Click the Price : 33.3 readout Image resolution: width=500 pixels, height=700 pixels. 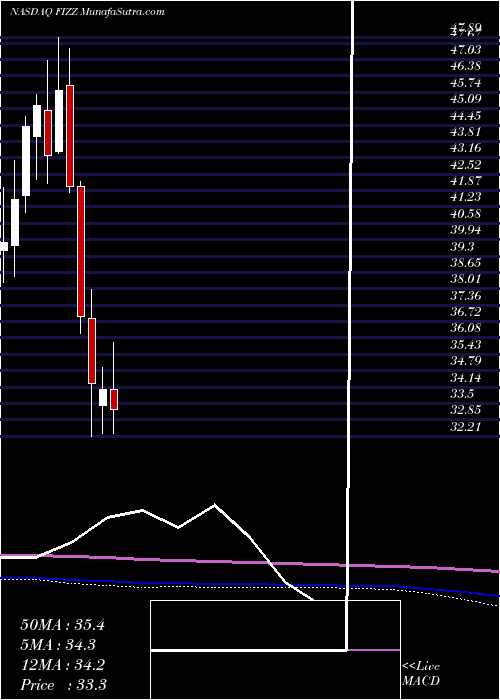pyautogui.click(x=63, y=684)
